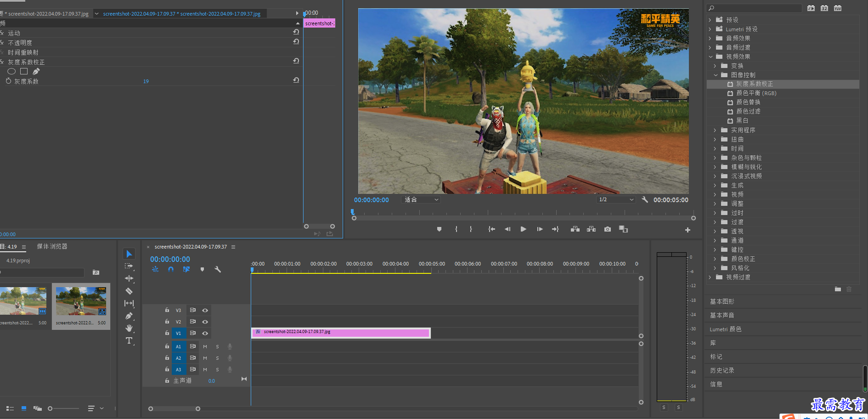Toggle snap magnet in timeline

click(171, 269)
